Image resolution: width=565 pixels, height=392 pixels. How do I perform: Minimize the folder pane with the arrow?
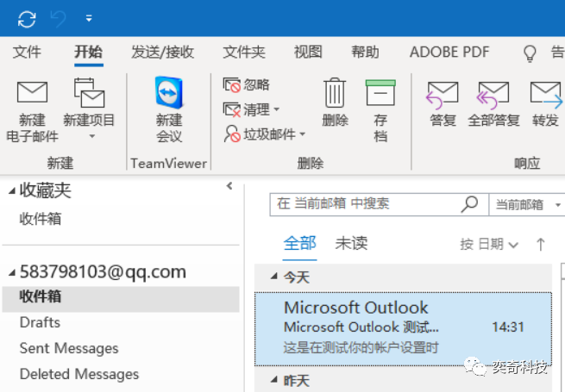click(229, 186)
